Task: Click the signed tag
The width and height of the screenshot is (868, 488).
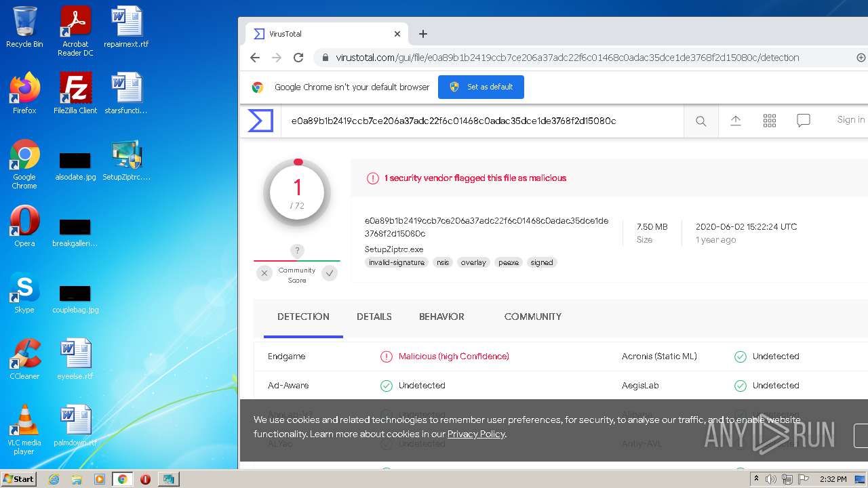Action: coord(542,262)
